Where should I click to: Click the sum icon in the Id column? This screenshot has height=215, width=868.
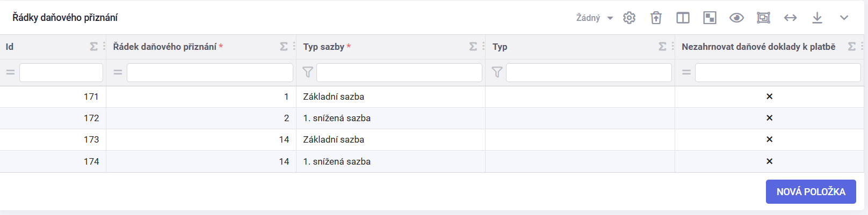93,47
